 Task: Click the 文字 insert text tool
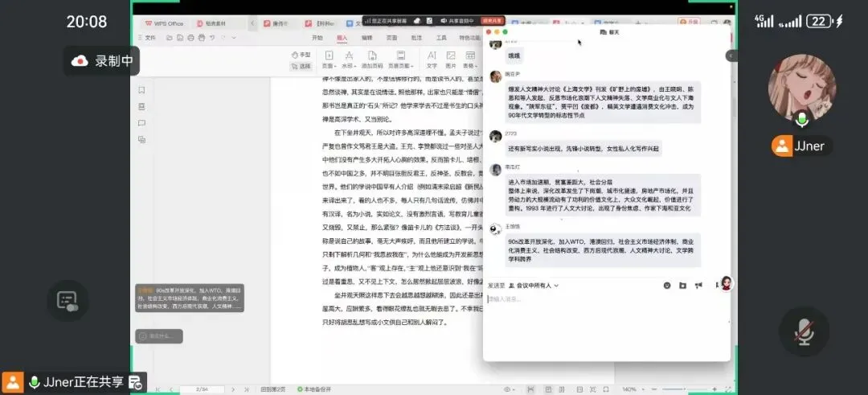click(432, 60)
